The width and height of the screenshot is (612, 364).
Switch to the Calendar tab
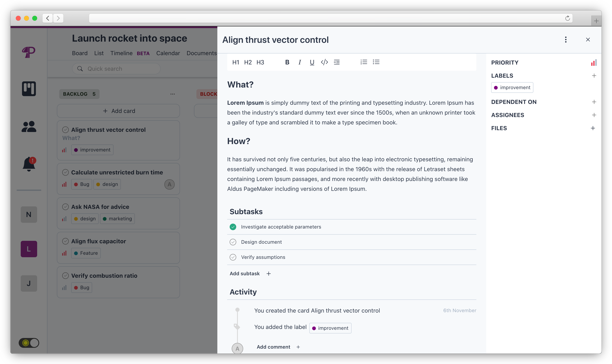click(x=168, y=53)
